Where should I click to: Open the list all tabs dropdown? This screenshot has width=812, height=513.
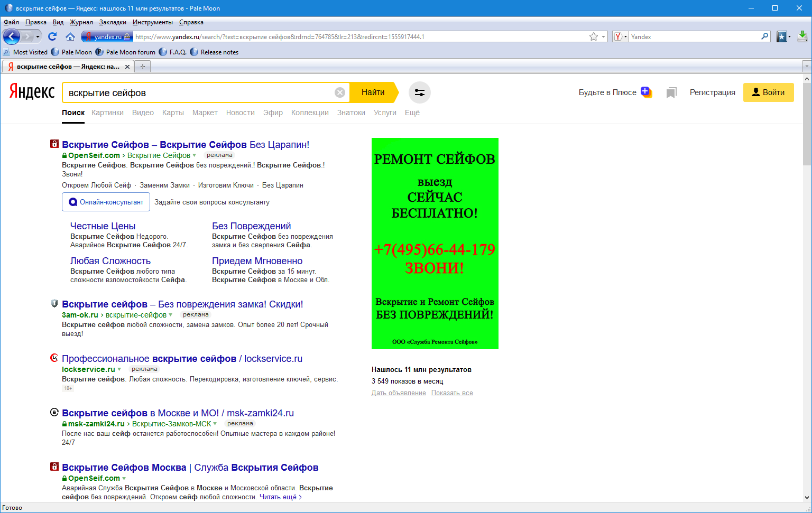click(x=807, y=67)
